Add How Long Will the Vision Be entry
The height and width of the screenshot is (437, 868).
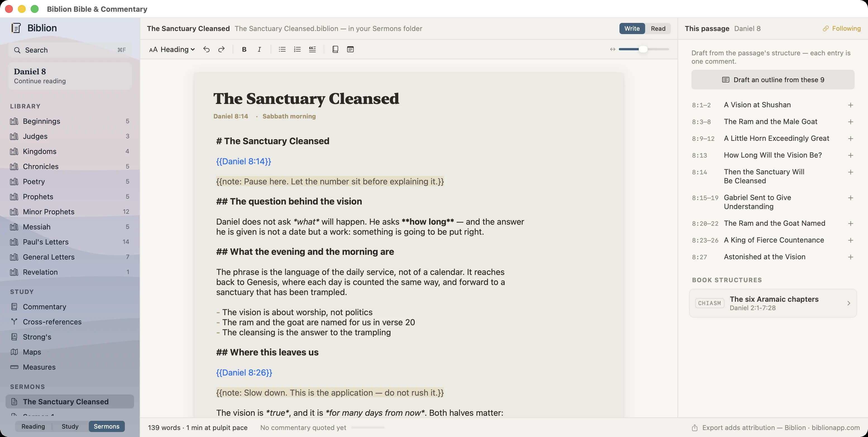pyautogui.click(x=850, y=155)
